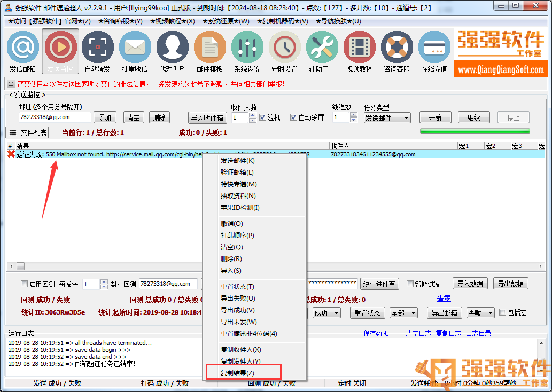Click the 咨询客服 lifebuoy icon
Image resolution: width=552 pixels, height=392 pixels.
pyautogui.click(x=396, y=51)
